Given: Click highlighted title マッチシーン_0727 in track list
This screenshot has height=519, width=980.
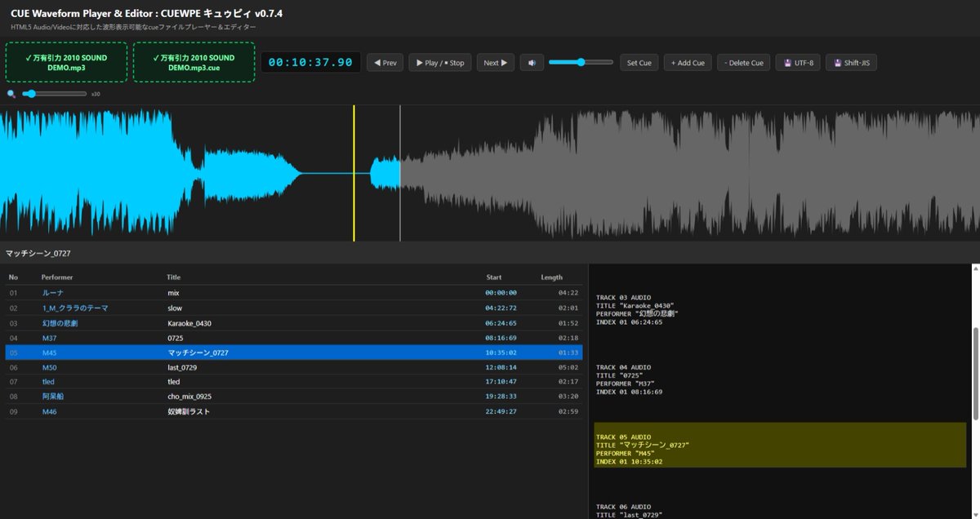Looking at the screenshot, I should click(198, 353).
